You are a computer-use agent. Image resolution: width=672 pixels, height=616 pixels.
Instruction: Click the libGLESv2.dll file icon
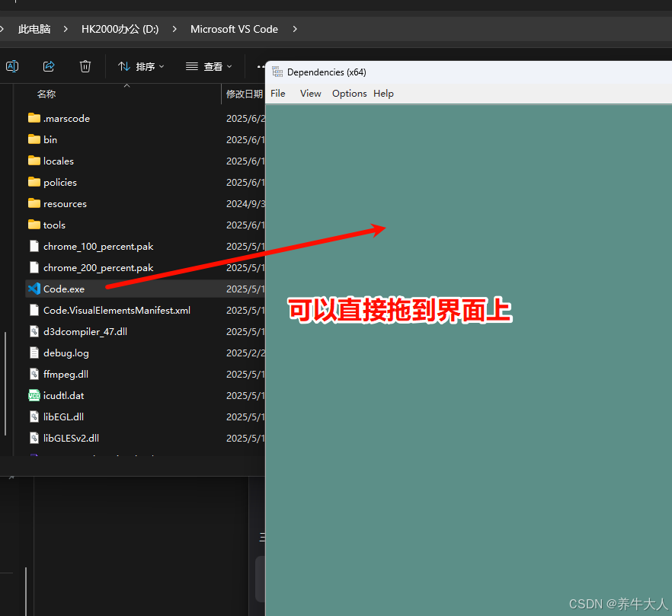[34, 439]
